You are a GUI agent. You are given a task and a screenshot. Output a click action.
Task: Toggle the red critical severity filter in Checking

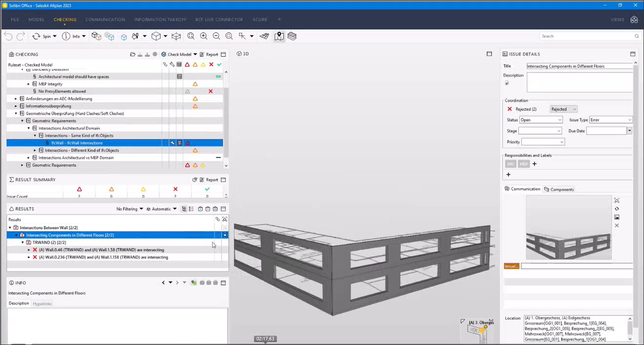click(187, 65)
